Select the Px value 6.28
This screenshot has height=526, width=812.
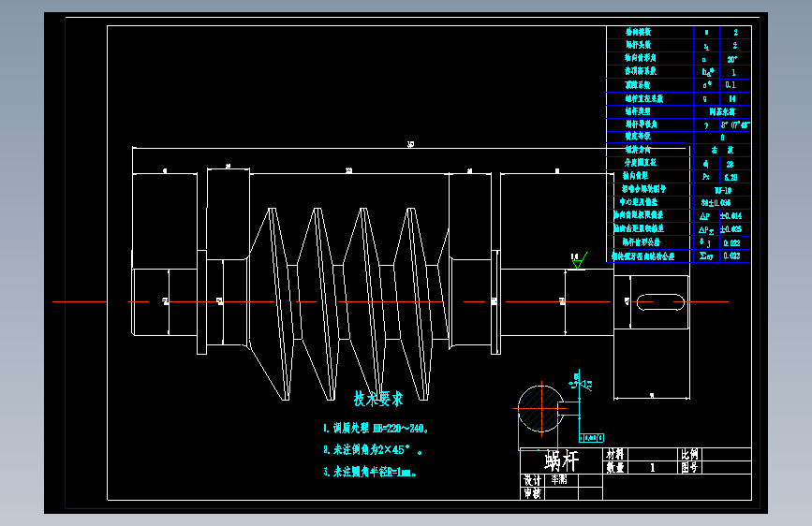[731, 177]
